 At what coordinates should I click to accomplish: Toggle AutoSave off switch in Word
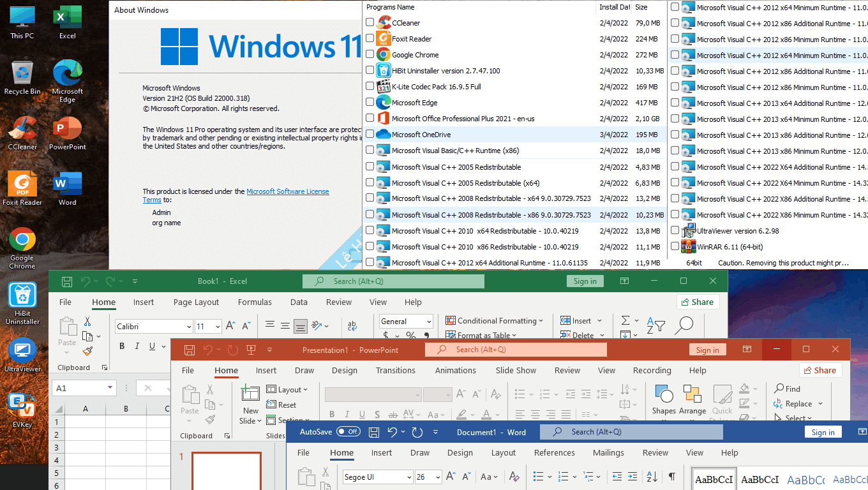coord(348,432)
